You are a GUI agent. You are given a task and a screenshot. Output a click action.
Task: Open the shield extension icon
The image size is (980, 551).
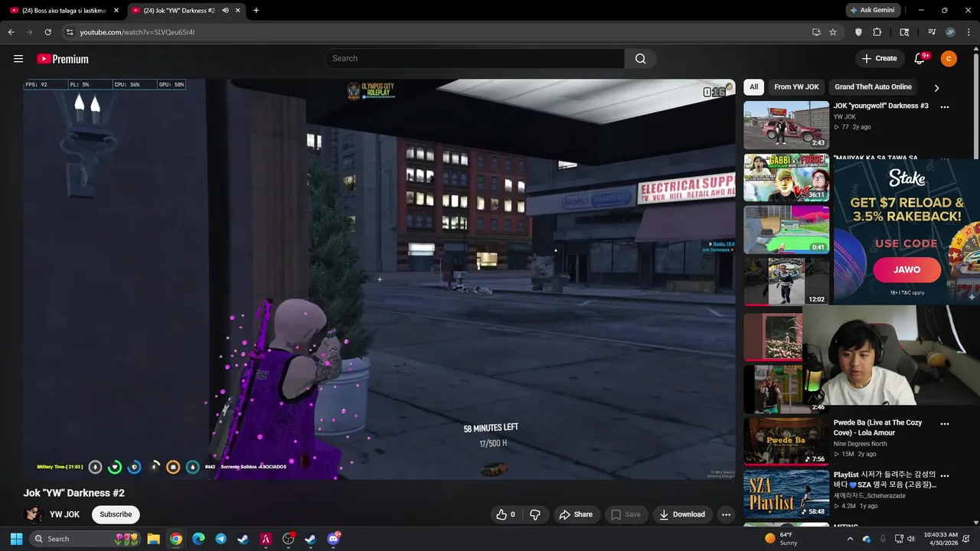[x=858, y=32]
